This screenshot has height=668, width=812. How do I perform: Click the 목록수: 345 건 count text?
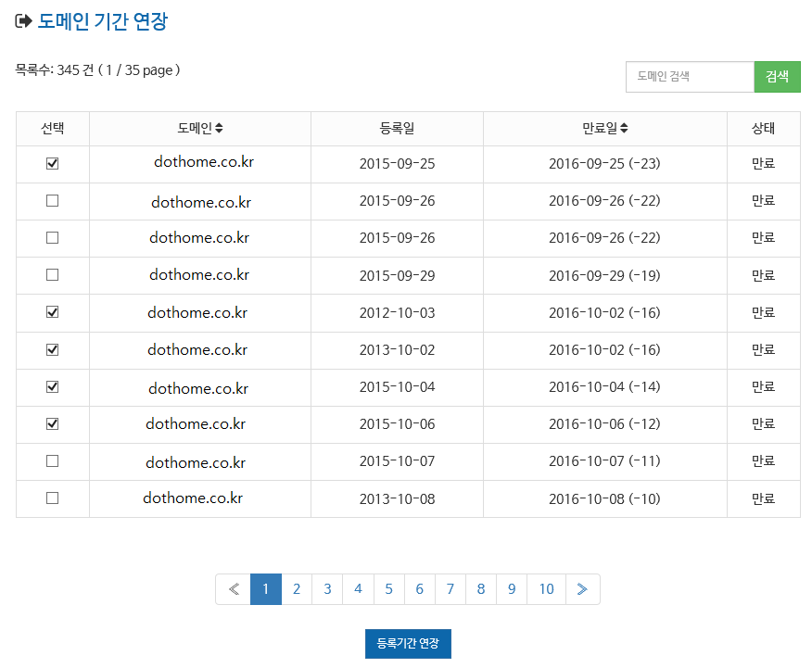[x=55, y=69]
